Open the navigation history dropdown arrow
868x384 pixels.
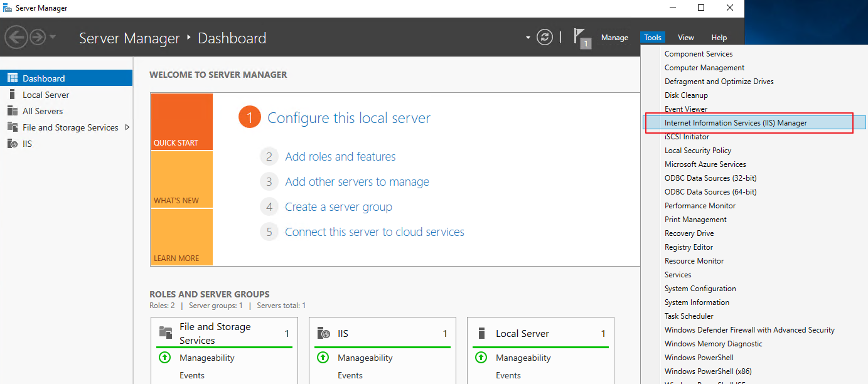(x=53, y=38)
